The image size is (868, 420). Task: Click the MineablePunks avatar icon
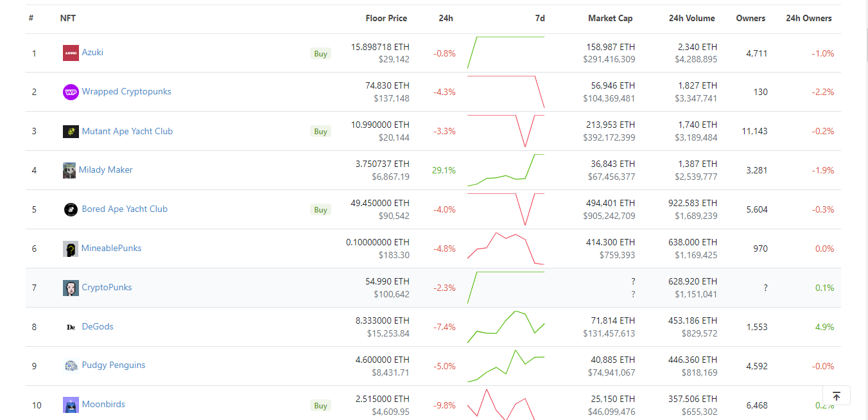(71, 249)
